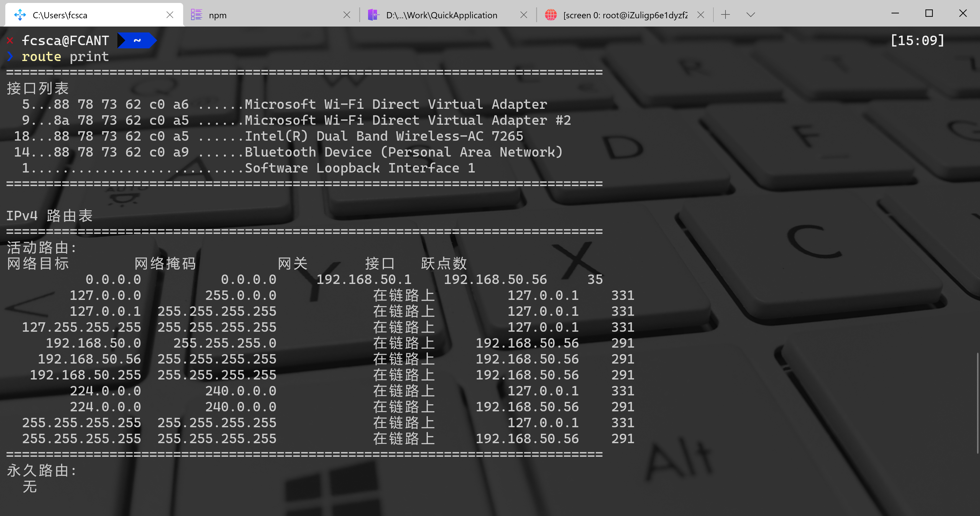The height and width of the screenshot is (516, 980).
Task: Close the npm tab
Action: [347, 15]
